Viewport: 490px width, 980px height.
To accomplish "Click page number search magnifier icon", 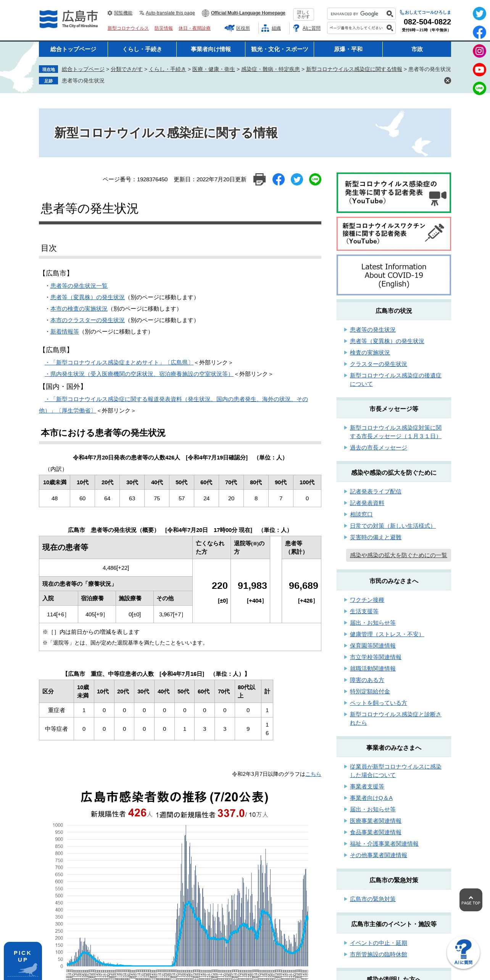I will [x=390, y=28].
